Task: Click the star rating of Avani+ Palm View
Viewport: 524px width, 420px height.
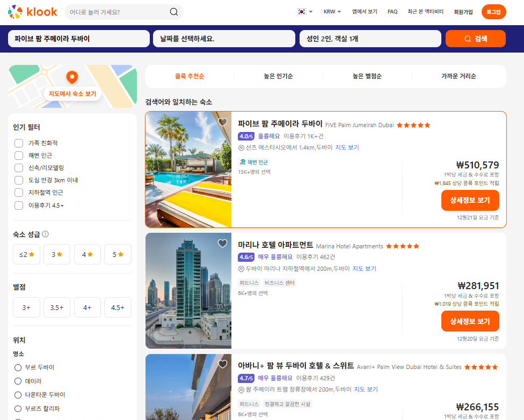Action: [481, 367]
